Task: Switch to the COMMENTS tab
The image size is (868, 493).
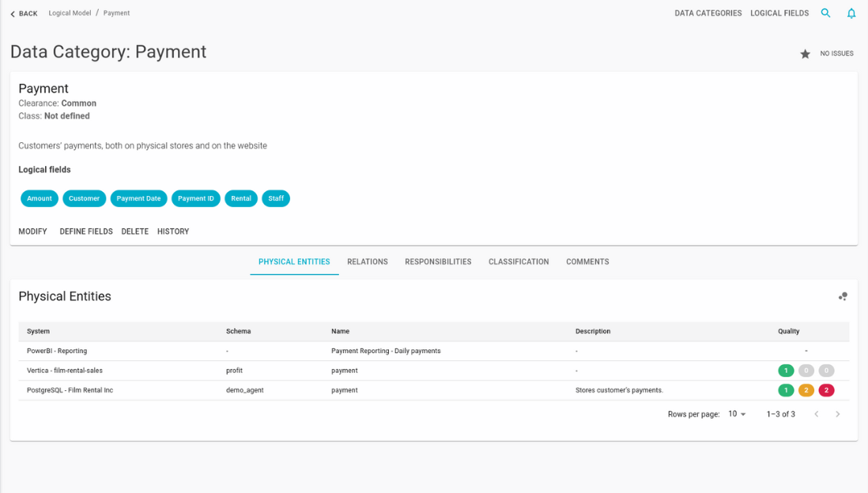Action: (587, 262)
